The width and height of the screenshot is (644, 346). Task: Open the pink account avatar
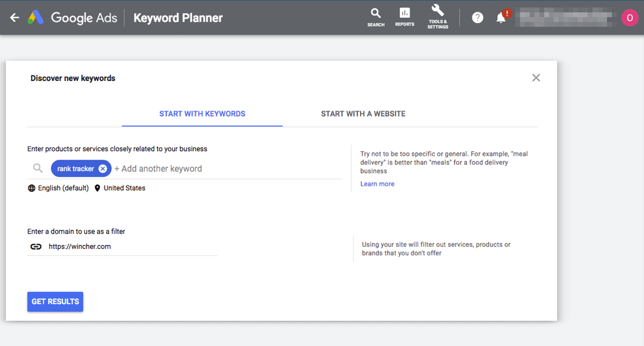click(630, 17)
